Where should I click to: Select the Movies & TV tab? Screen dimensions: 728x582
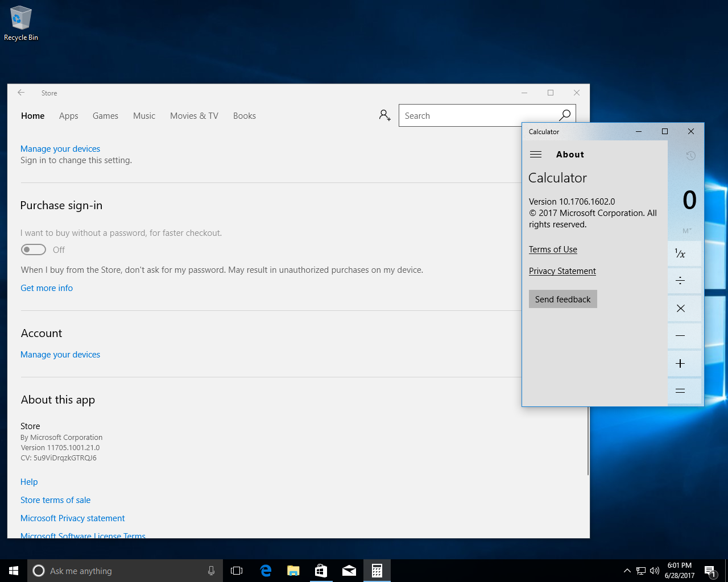click(x=194, y=115)
